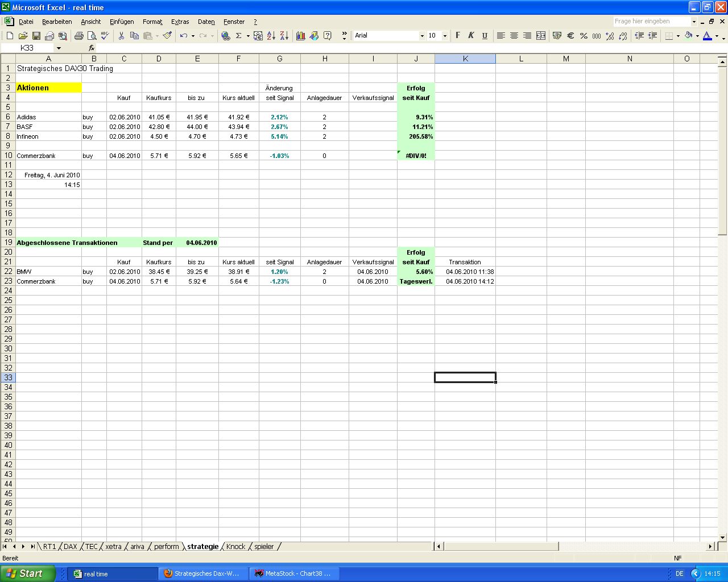This screenshot has height=582, width=728.
Task: Select the Format Painter brush icon
Action: coord(167,35)
